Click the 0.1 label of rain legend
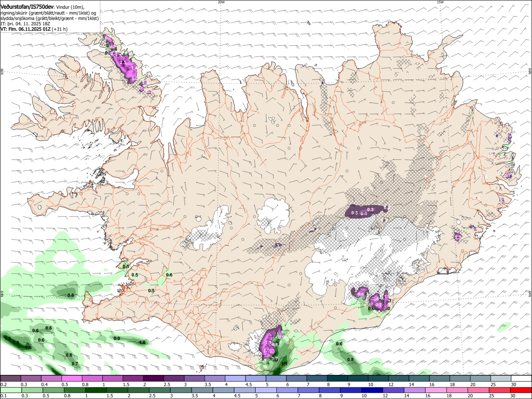 (x=3, y=396)
